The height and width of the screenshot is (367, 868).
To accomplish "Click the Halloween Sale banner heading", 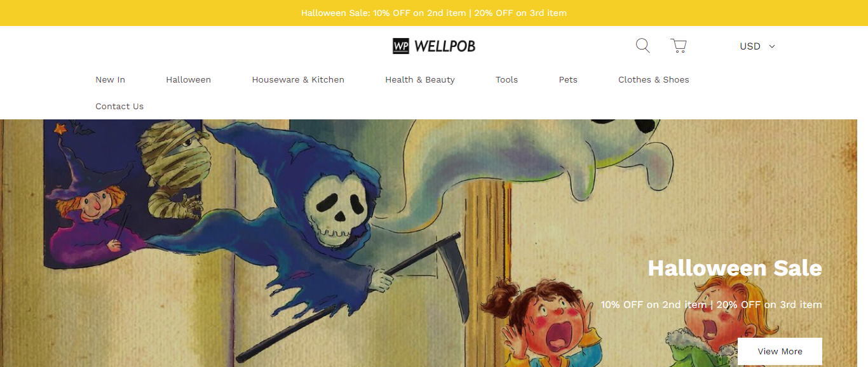I will coord(735,268).
